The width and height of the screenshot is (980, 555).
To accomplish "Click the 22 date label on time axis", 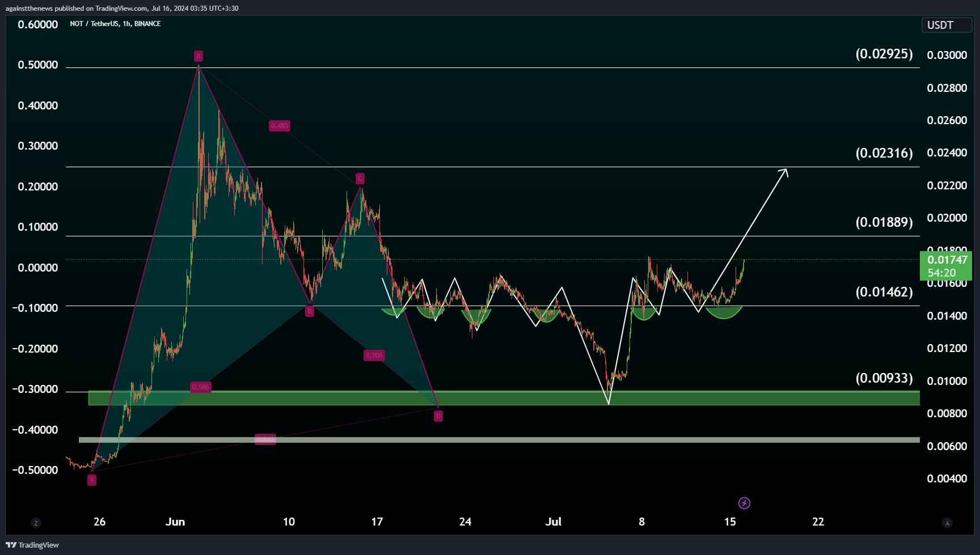I will 818,522.
